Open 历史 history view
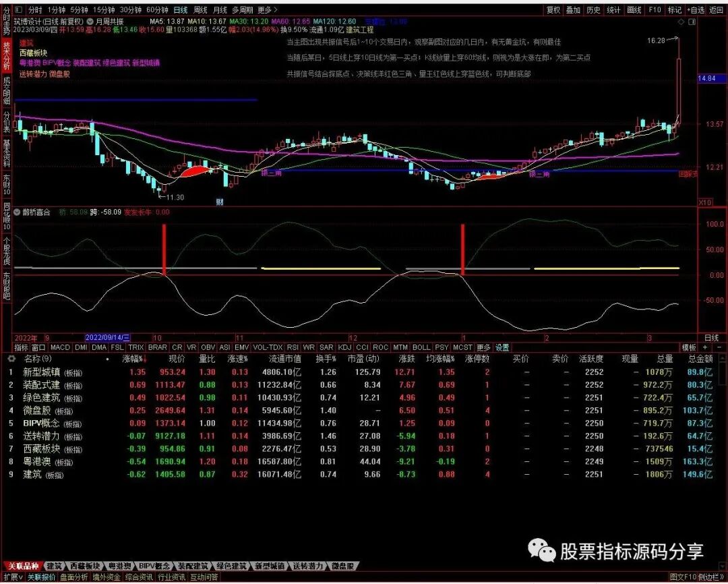728x584 pixels. click(x=593, y=9)
